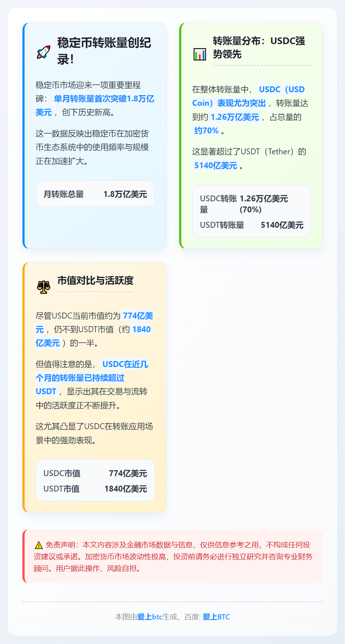This screenshot has width=345, height=644.
Task: Click the heading 市值对比与活跃度
Action: click(95, 281)
